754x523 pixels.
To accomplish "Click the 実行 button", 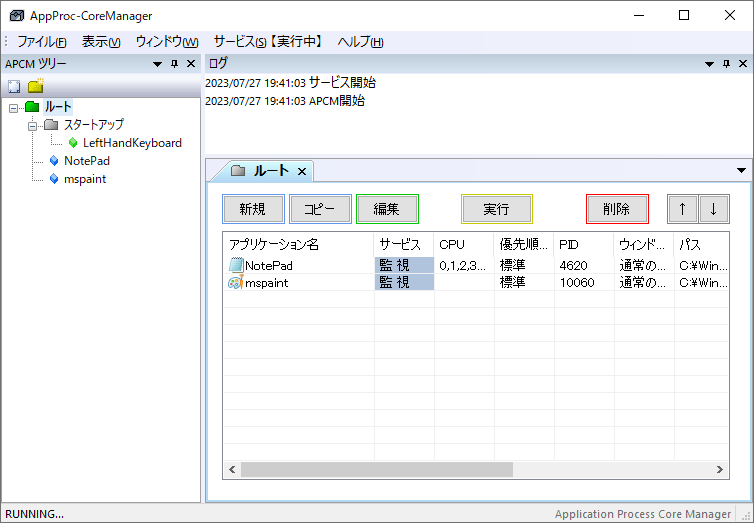I will click(x=497, y=209).
